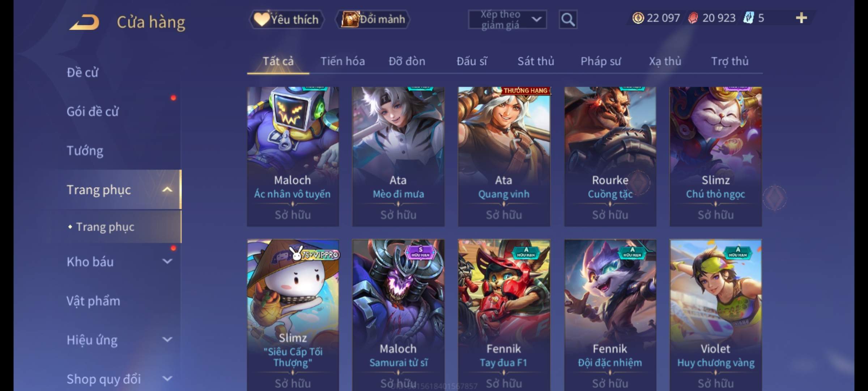Select the Maloch Ác nhân vô tuyến skin
This screenshot has height=391, width=868.
tap(293, 156)
